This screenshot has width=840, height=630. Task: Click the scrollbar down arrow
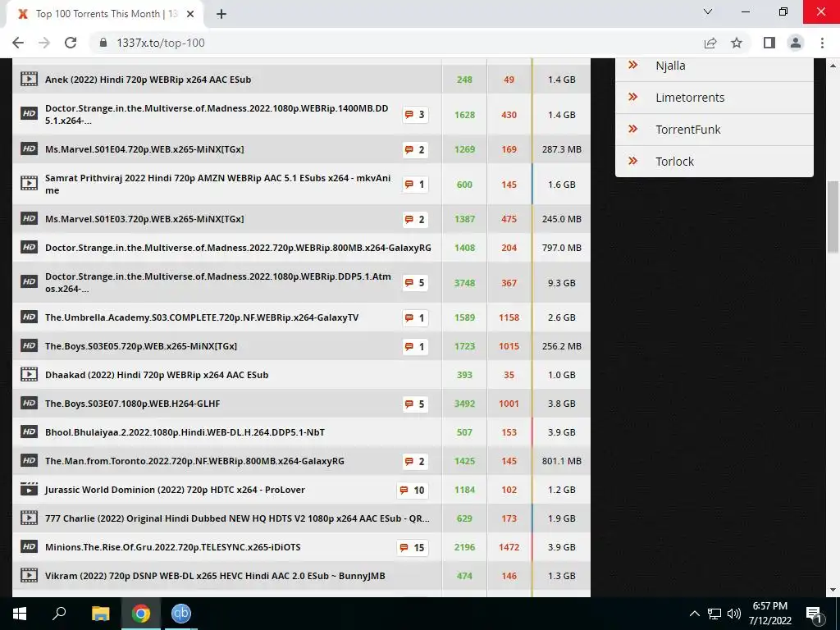[833, 590]
